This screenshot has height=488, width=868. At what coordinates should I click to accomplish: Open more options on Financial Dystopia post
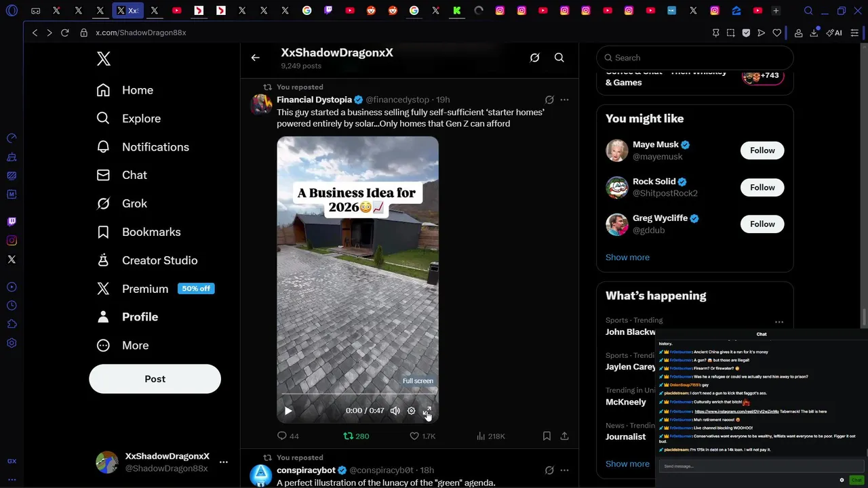pyautogui.click(x=564, y=100)
